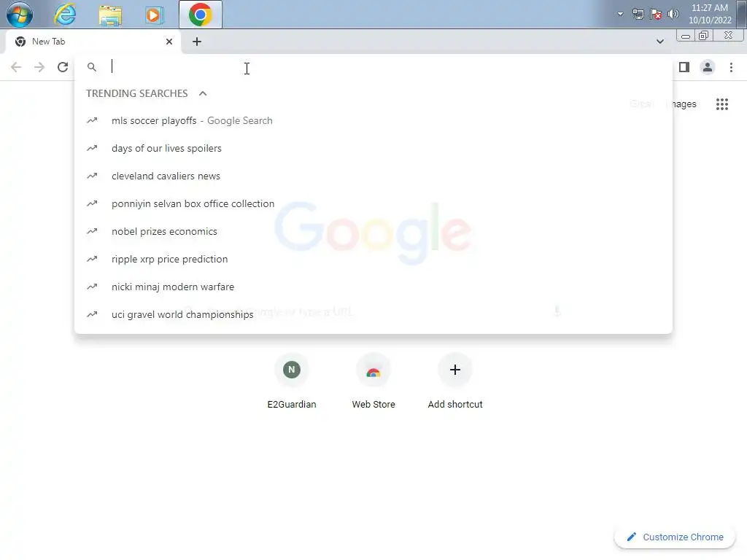Image resolution: width=747 pixels, height=560 pixels.
Task: Collapse the Trending Searches section
Action: pos(203,93)
